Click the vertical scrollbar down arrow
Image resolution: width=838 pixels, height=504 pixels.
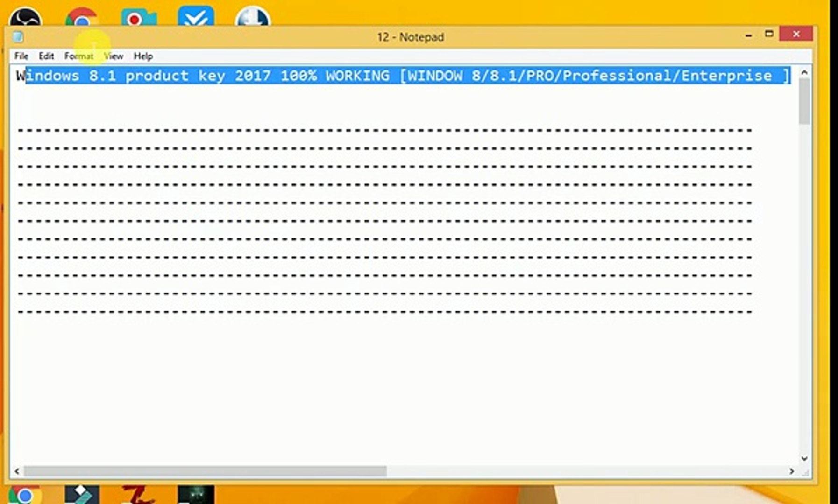coord(804,459)
